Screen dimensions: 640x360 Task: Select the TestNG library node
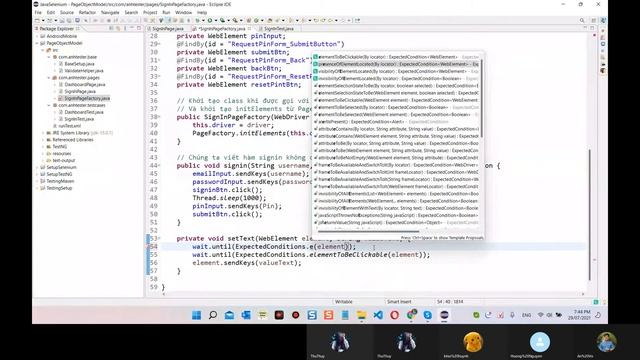tap(60, 147)
